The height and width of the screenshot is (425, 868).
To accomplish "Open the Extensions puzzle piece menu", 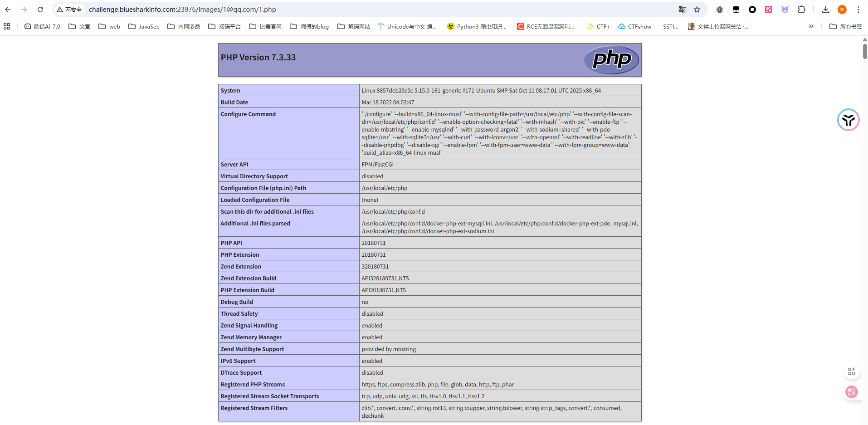I will (x=801, y=10).
